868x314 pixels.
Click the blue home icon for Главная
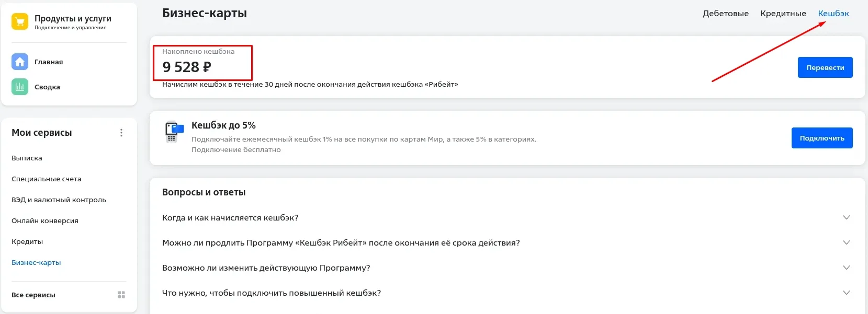pyautogui.click(x=20, y=62)
